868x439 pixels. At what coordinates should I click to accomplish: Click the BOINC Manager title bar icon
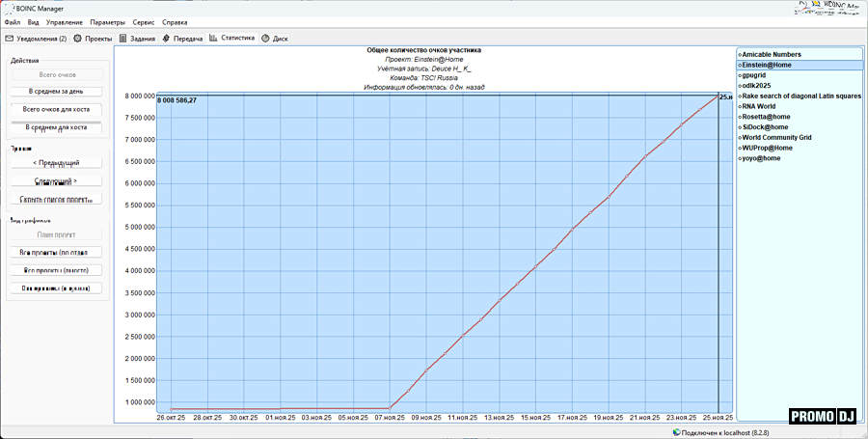7,8
